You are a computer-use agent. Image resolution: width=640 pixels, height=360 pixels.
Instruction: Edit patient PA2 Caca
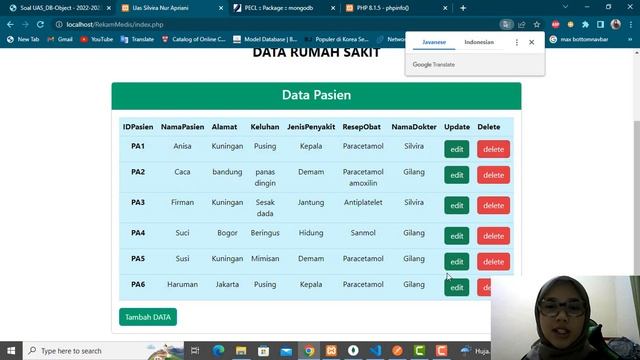(x=456, y=175)
